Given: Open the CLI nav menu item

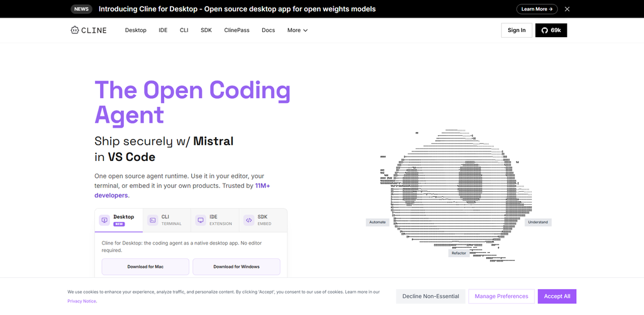Looking at the screenshot, I should [184, 30].
